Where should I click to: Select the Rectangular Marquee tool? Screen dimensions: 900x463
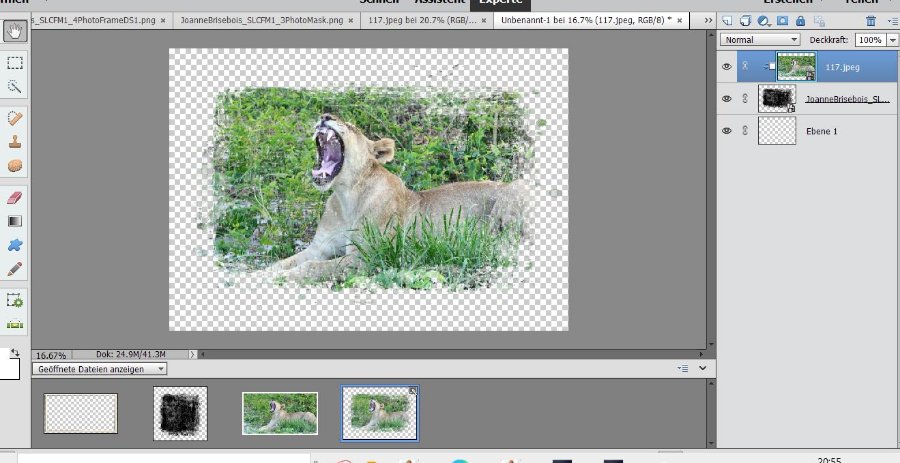(x=15, y=62)
